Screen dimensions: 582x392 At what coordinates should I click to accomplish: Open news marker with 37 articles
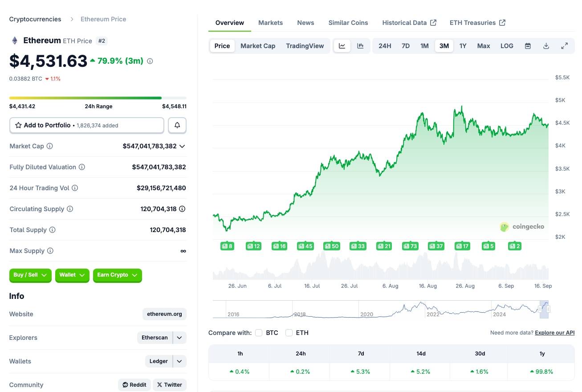click(436, 246)
